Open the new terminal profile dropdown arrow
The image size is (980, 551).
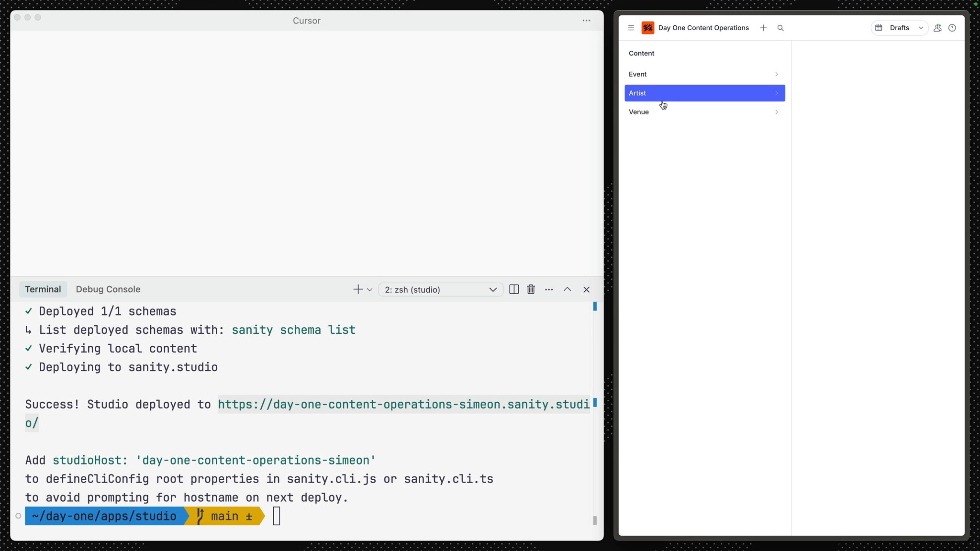369,290
